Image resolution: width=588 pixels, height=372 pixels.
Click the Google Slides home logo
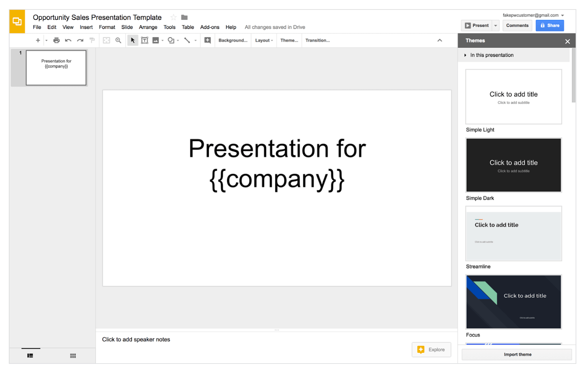17,21
